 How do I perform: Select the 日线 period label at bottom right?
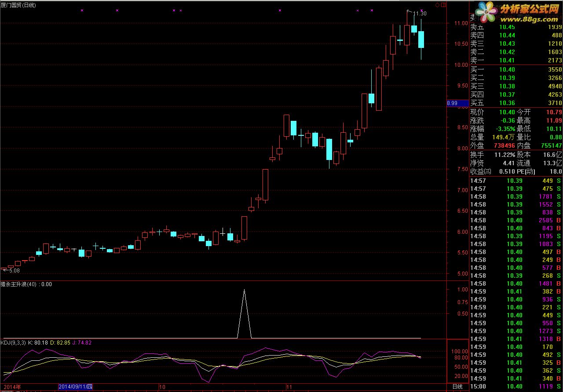click(x=457, y=387)
